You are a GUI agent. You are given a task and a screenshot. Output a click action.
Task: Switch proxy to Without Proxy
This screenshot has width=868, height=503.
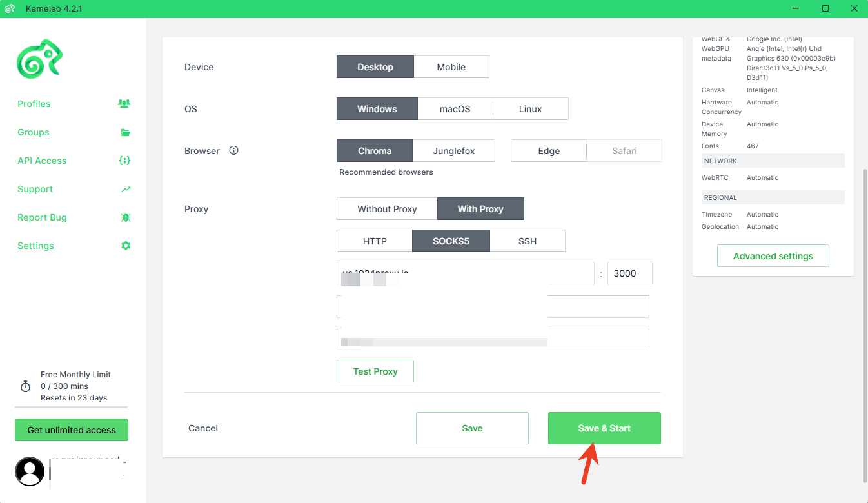(x=387, y=209)
